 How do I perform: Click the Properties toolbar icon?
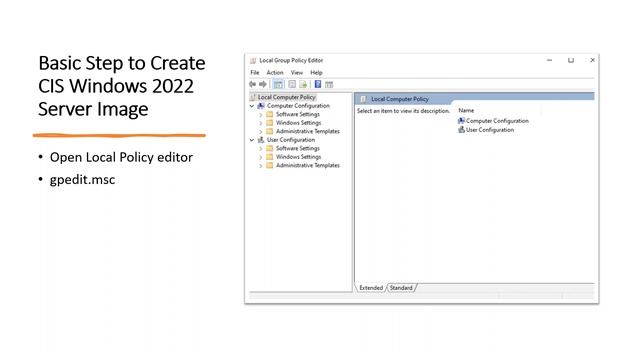292,84
